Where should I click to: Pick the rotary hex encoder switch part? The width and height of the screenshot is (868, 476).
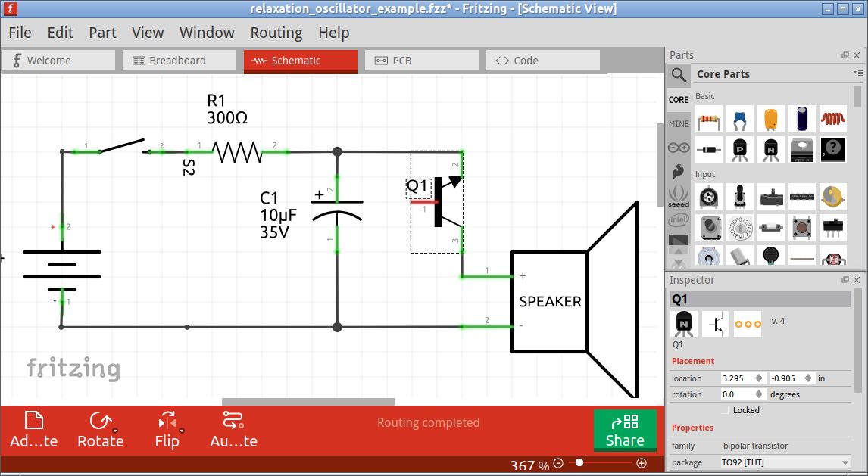(x=740, y=228)
